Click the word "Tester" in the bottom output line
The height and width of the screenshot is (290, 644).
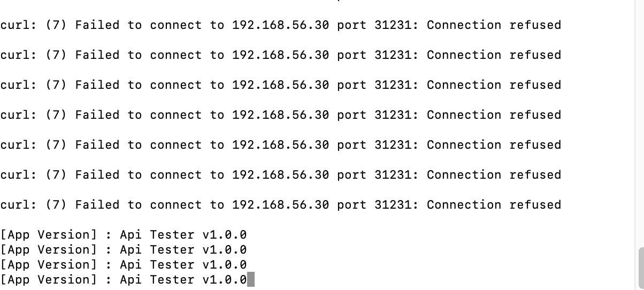pyautogui.click(x=172, y=280)
